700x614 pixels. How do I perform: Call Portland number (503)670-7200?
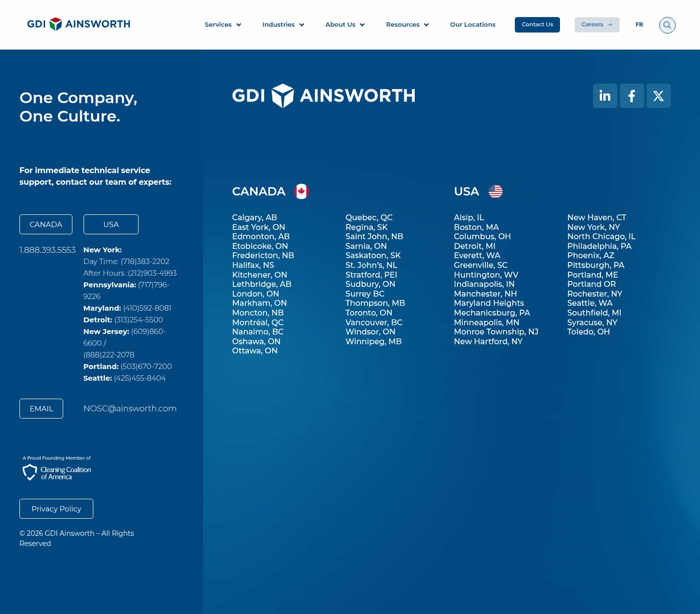point(146,367)
